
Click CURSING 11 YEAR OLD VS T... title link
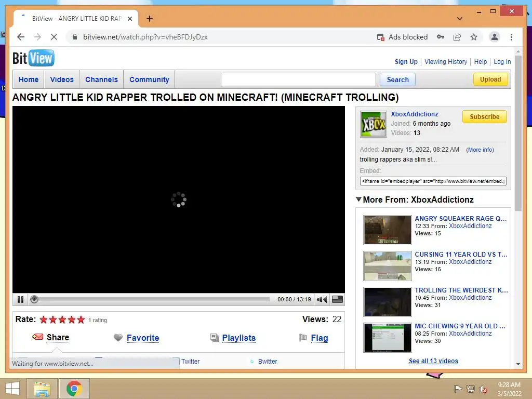pyautogui.click(x=461, y=254)
